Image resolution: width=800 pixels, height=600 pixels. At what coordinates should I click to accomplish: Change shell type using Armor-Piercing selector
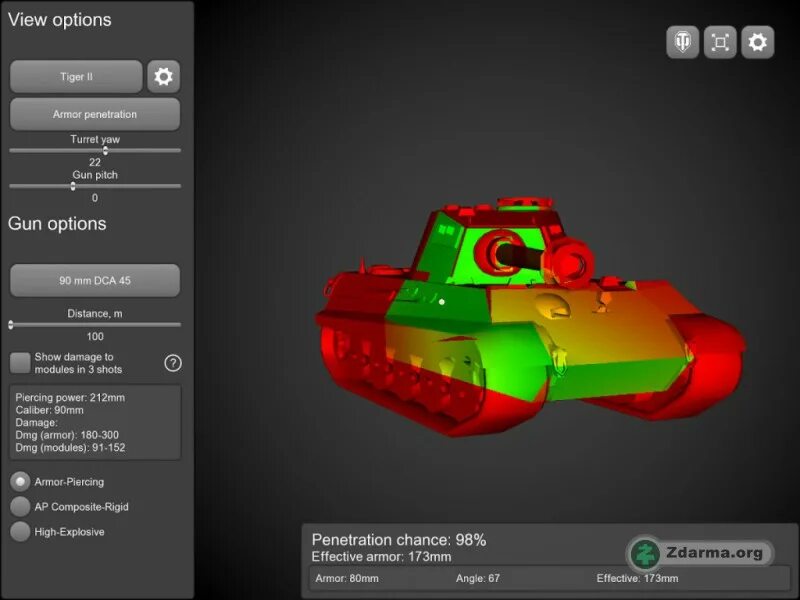pyautogui.click(x=18, y=481)
